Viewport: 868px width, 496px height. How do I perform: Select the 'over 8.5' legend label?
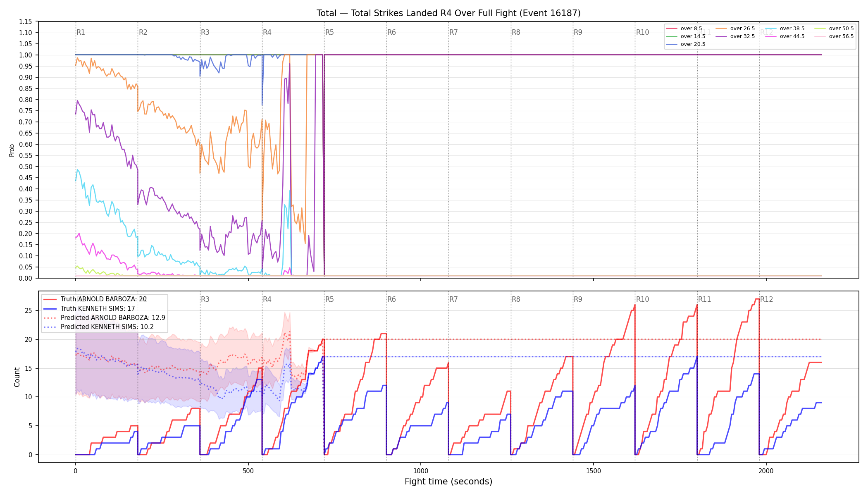tap(691, 29)
